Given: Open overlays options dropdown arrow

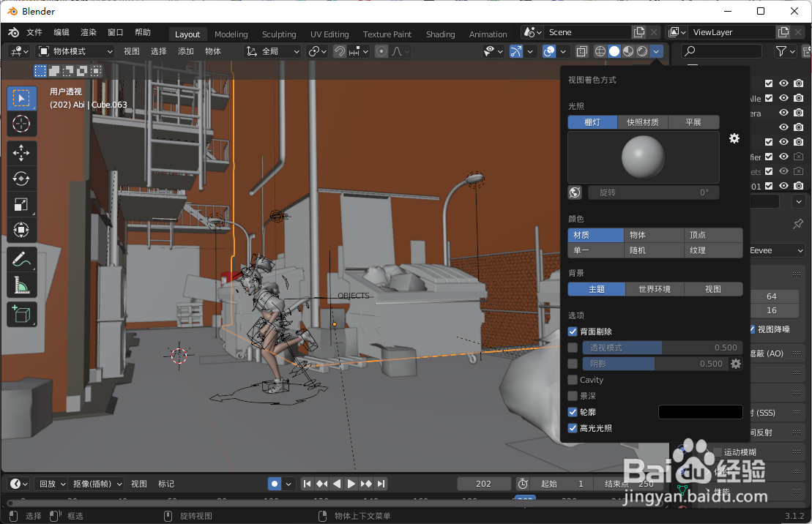Looking at the screenshot, I should click(x=563, y=51).
